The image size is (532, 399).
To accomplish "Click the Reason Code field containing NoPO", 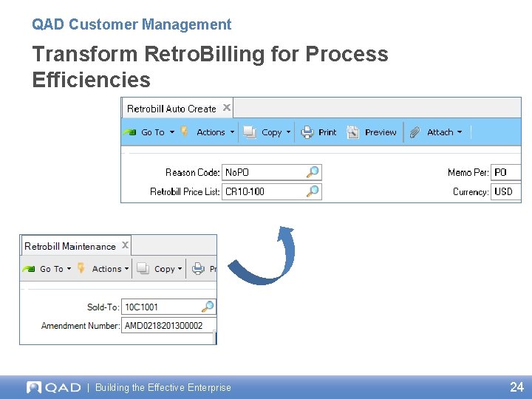I will tap(272, 172).
